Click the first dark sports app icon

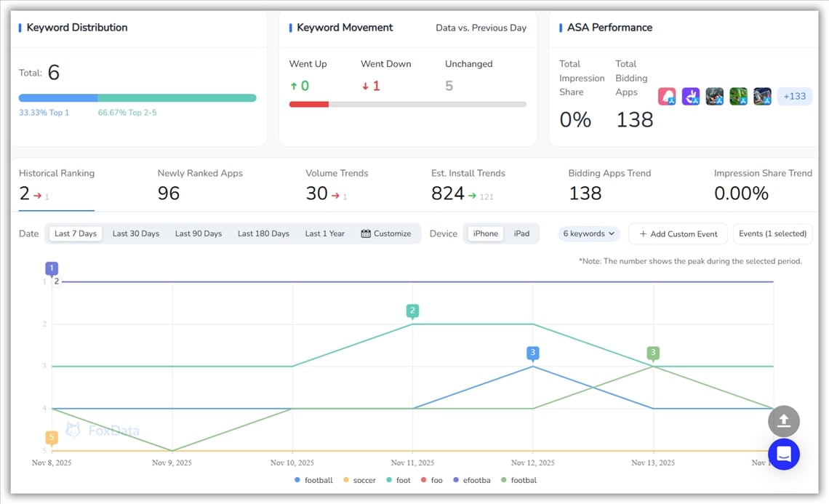[714, 97]
